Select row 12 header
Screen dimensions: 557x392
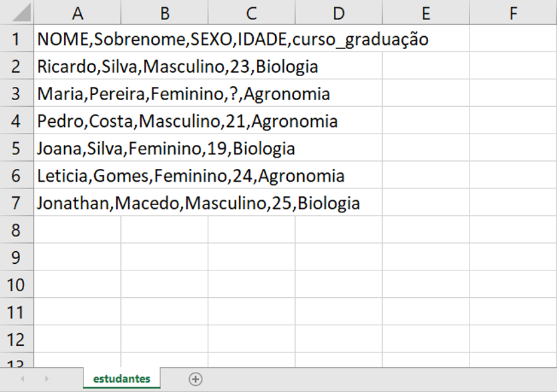[17, 339]
